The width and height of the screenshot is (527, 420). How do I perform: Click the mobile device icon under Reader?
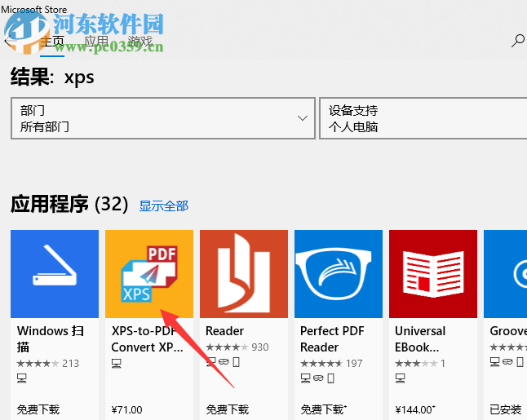pos(237,362)
